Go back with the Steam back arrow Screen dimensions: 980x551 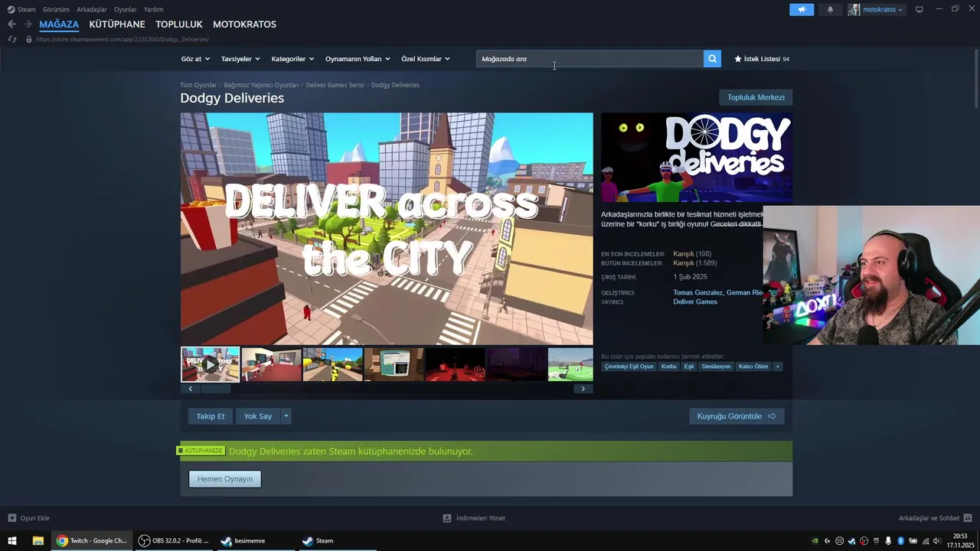[x=11, y=24]
